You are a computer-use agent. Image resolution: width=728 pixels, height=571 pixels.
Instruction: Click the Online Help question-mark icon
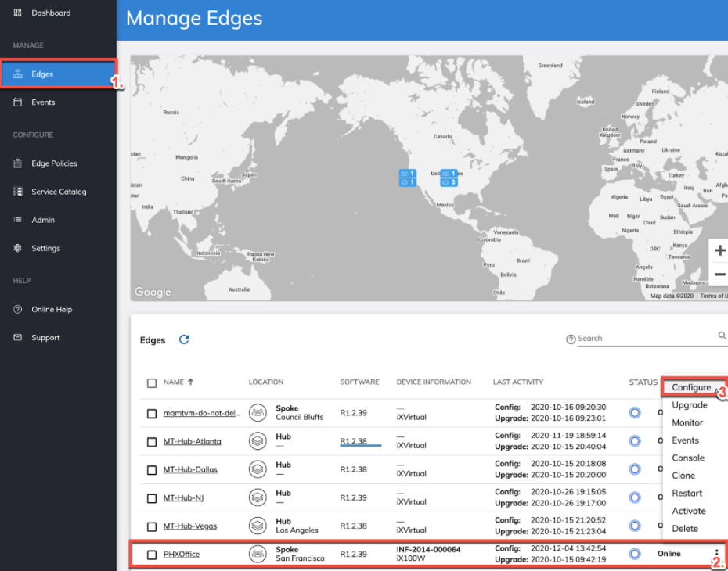18,310
